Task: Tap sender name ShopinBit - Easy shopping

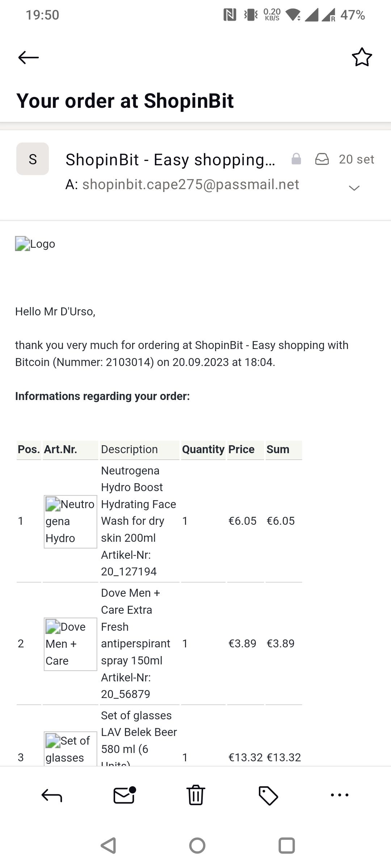Action: coord(170,159)
